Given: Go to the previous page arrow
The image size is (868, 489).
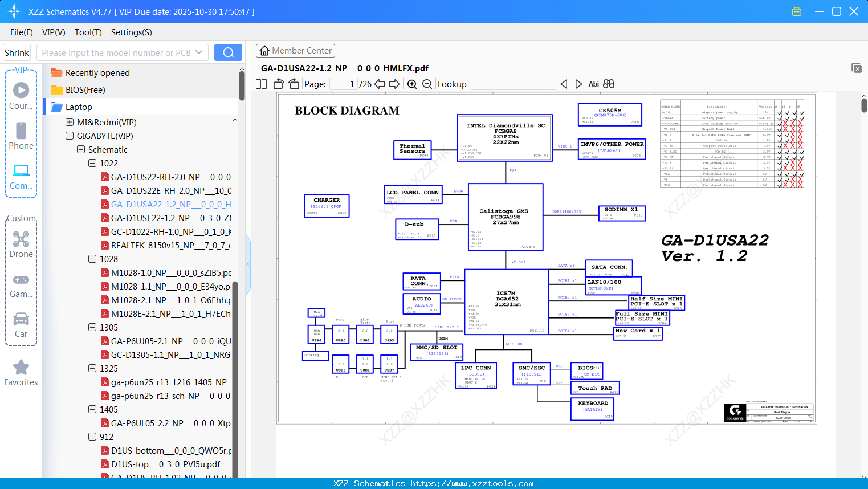Looking at the screenshot, I should coord(380,84).
